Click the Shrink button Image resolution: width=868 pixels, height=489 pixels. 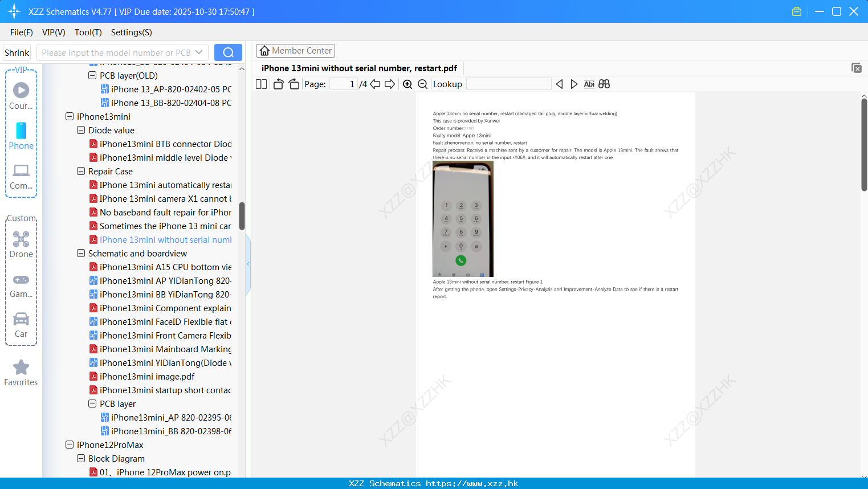pos(17,52)
